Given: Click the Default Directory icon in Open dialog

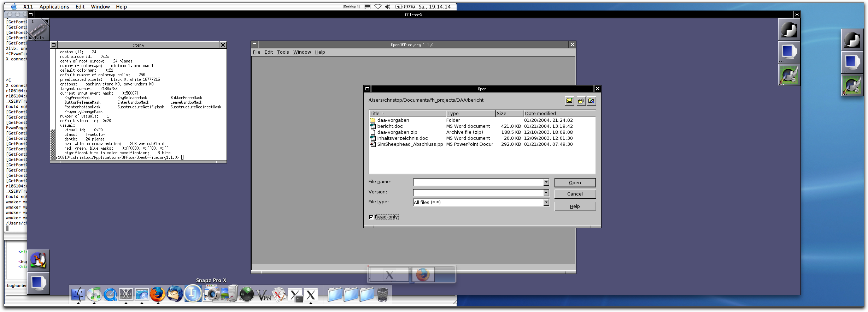Looking at the screenshot, I should [591, 101].
